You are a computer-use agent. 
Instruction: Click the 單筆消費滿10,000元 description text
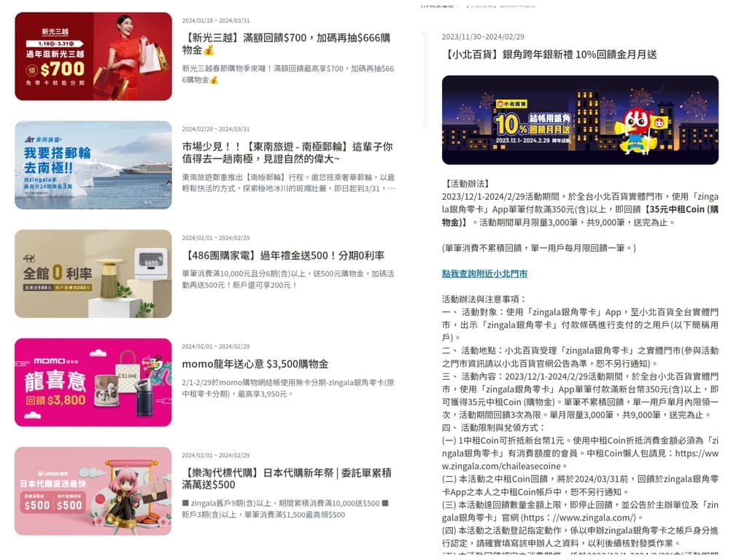click(288, 279)
